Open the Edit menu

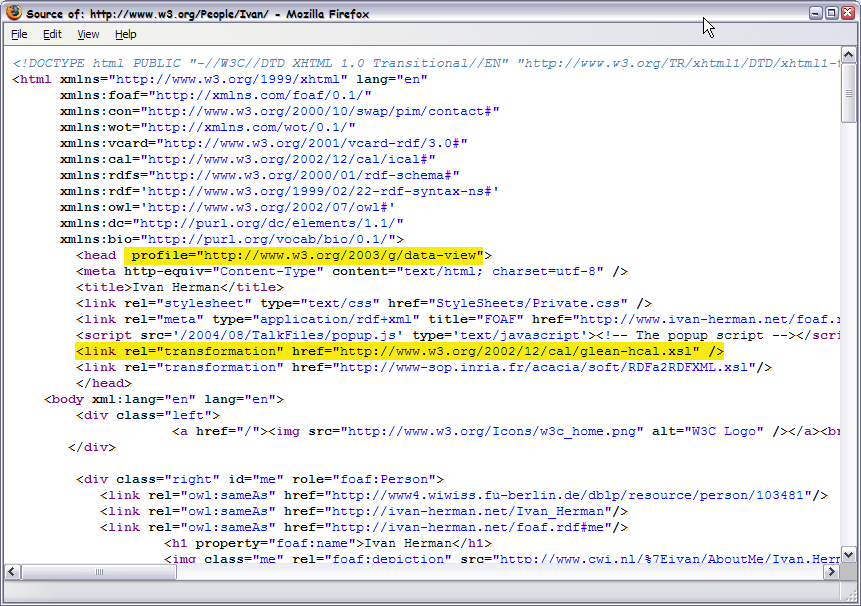(x=52, y=33)
